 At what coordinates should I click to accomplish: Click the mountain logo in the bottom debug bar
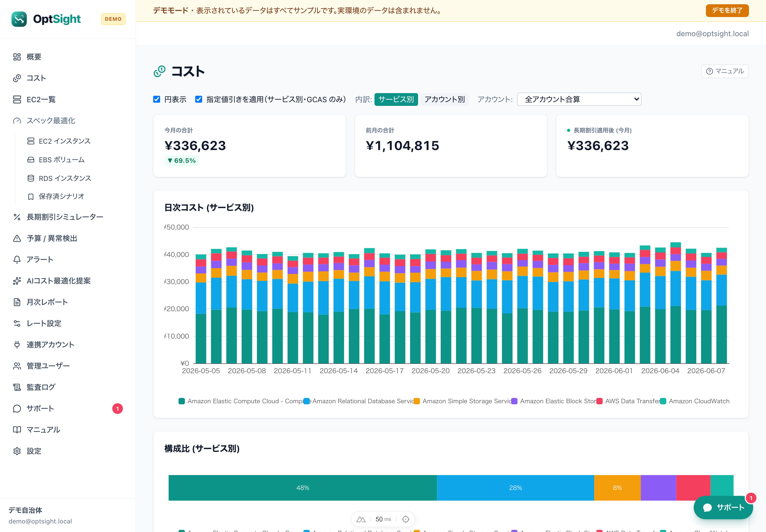(361, 519)
